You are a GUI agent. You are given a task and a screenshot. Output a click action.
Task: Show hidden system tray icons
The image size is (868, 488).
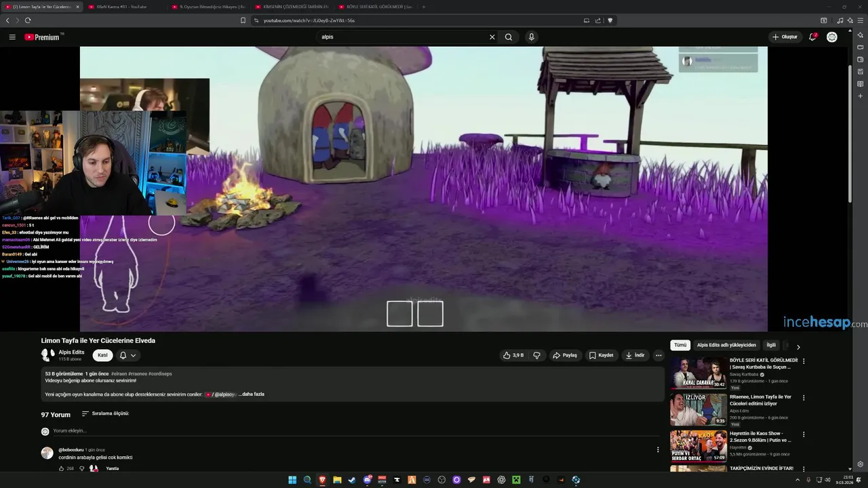pos(798,480)
